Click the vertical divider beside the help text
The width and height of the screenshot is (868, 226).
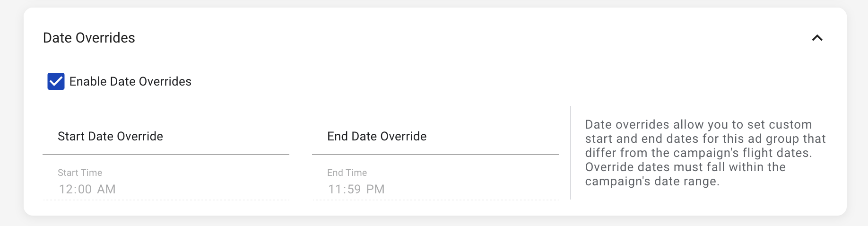pyautogui.click(x=571, y=153)
